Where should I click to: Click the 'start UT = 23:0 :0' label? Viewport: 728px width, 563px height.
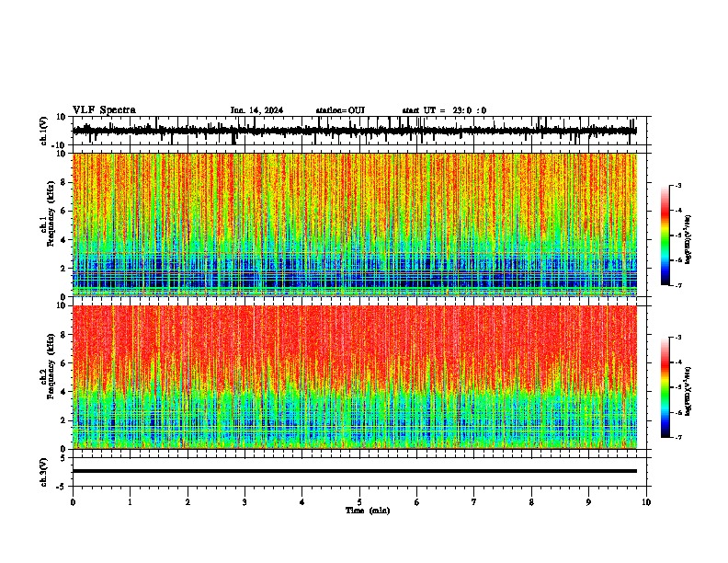(x=444, y=110)
